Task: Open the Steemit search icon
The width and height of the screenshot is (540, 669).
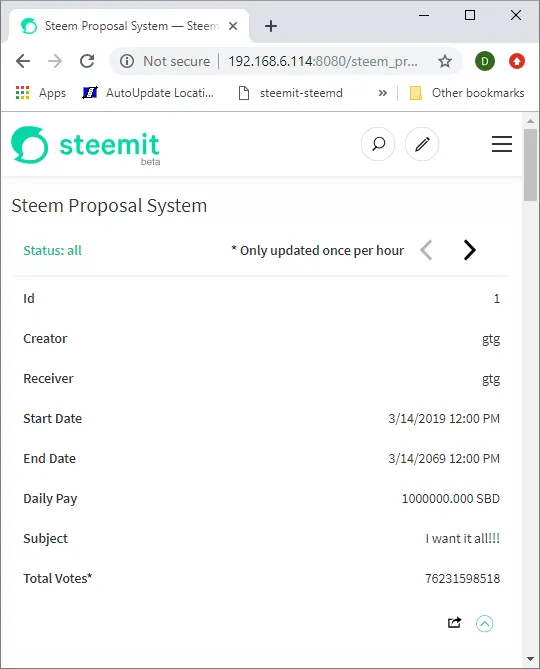Action: pos(378,144)
